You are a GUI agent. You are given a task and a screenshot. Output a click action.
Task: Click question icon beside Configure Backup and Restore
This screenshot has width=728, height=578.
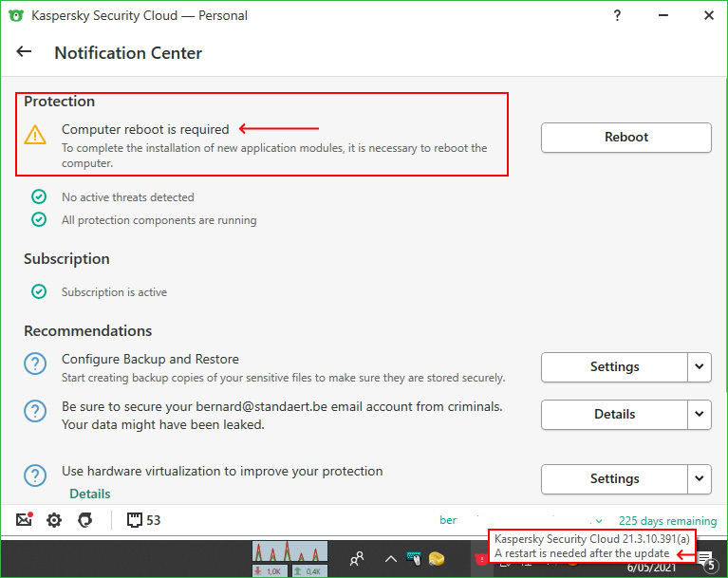(35, 364)
